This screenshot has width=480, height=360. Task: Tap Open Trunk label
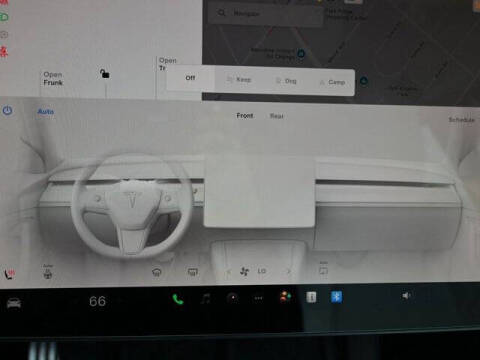point(167,64)
